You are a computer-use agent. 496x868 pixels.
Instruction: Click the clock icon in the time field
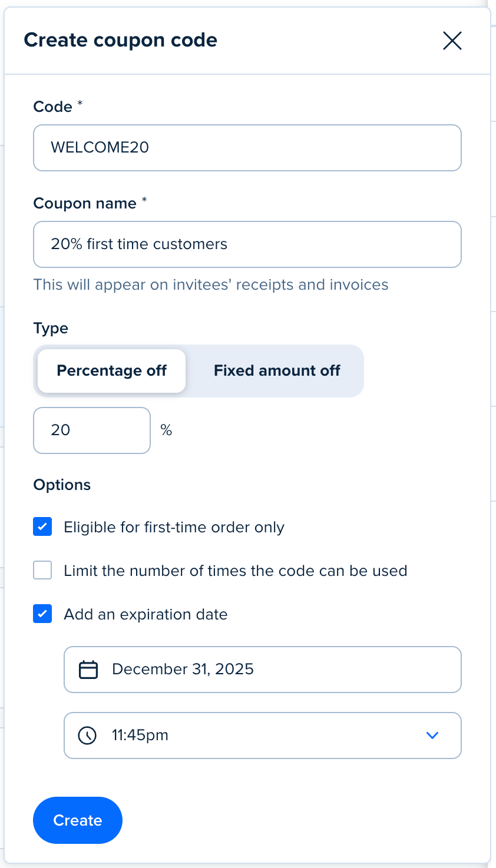[87, 736]
